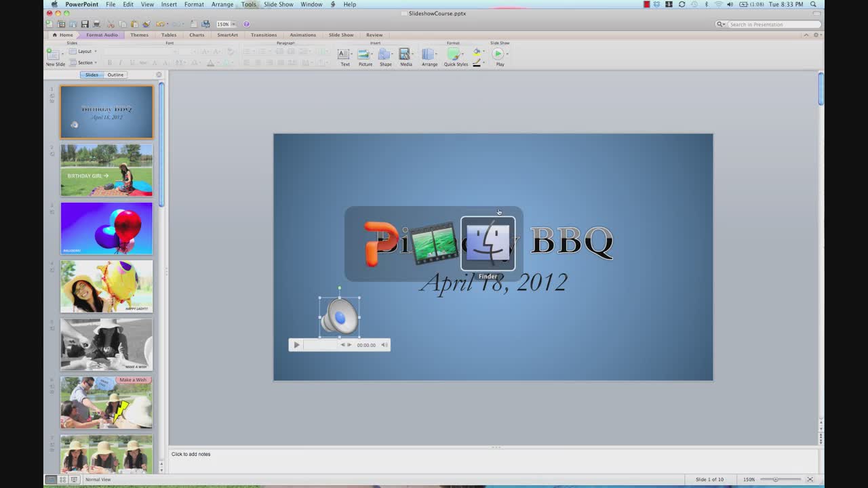Switch slide pane to Slides view
Viewport: 868px width, 488px height.
click(92, 75)
